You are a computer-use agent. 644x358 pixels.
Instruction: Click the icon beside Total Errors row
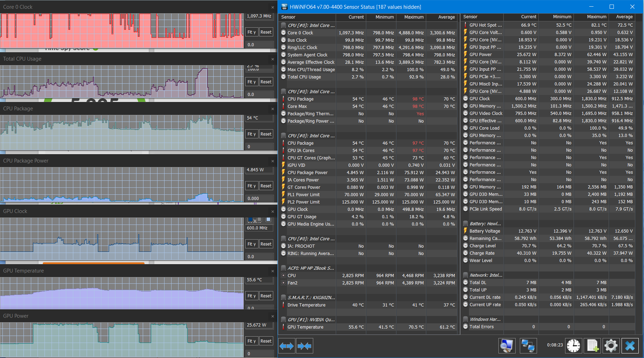[x=465, y=326]
